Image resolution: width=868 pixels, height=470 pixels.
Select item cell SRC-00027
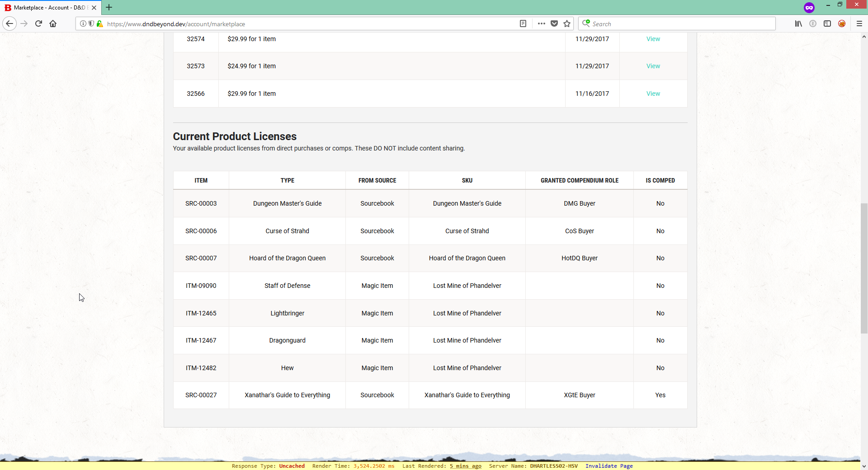[x=201, y=395]
